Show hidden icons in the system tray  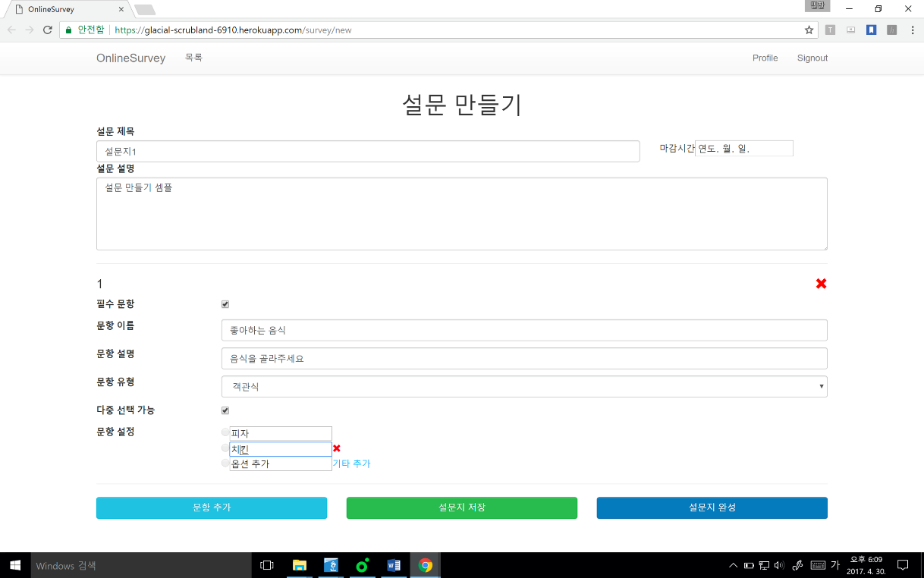pos(733,565)
